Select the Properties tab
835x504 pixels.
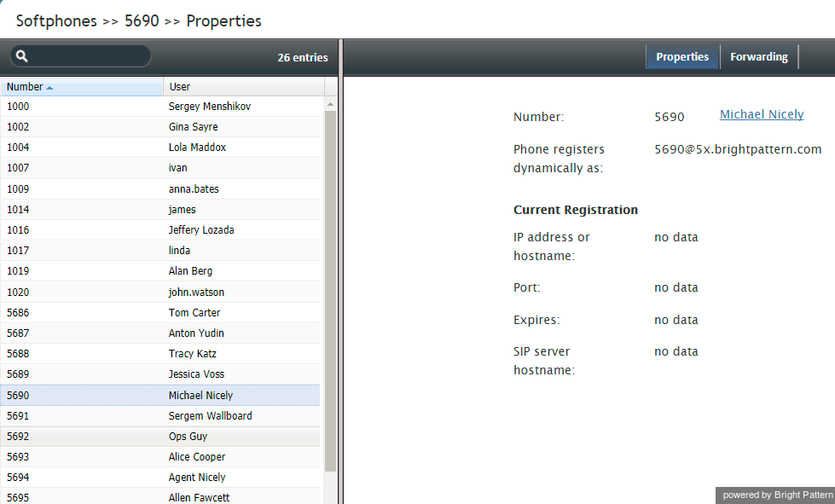coord(682,57)
